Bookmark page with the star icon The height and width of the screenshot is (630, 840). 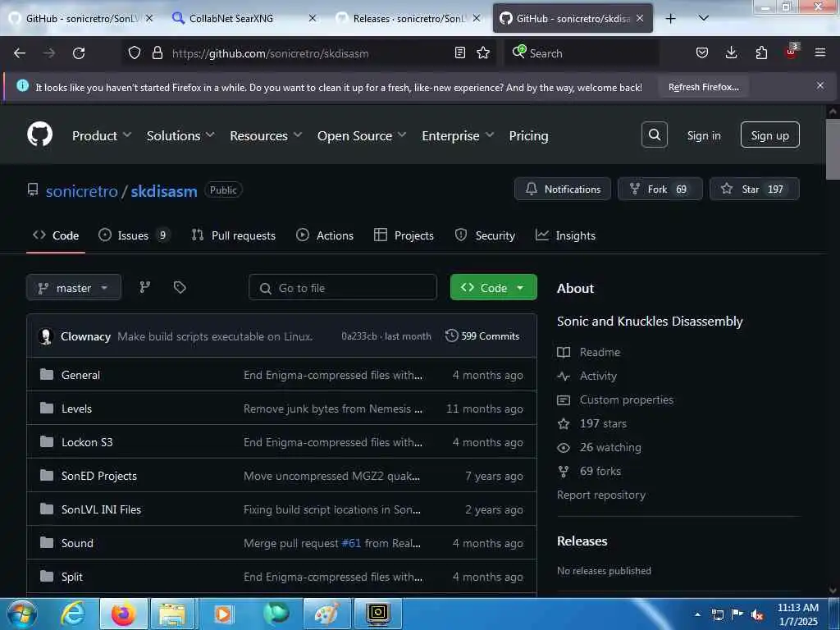pyautogui.click(x=483, y=52)
